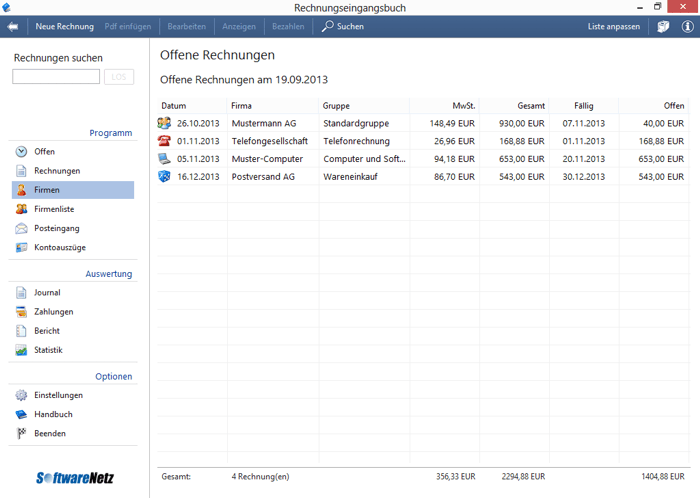Open the Handbuch book icon

[22, 414]
